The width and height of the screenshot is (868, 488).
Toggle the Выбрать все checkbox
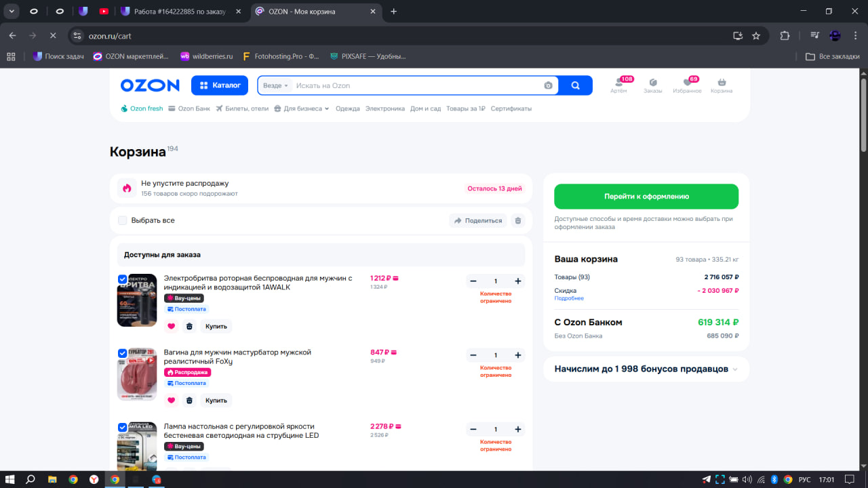point(123,220)
